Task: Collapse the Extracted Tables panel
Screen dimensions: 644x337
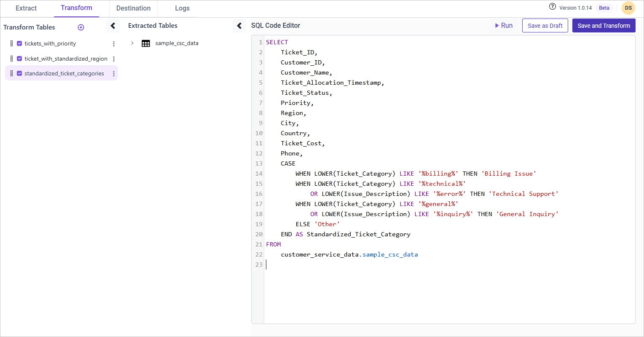Action: pyautogui.click(x=239, y=26)
